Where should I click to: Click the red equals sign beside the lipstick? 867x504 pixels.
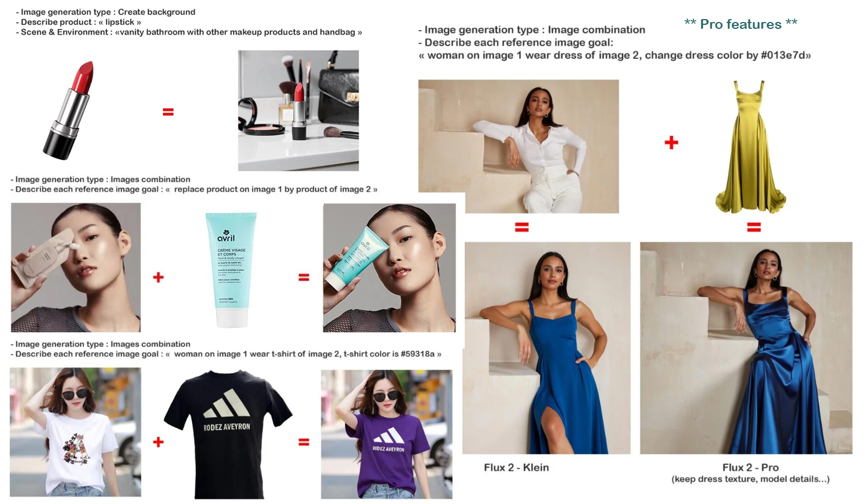pos(168,112)
